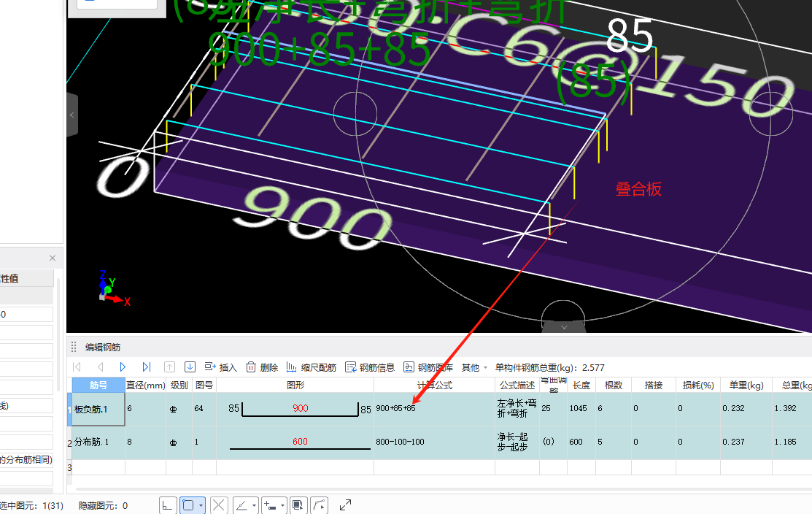Click the 编辑钢筋 panel title
This screenshot has height=514, width=812.
point(103,347)
